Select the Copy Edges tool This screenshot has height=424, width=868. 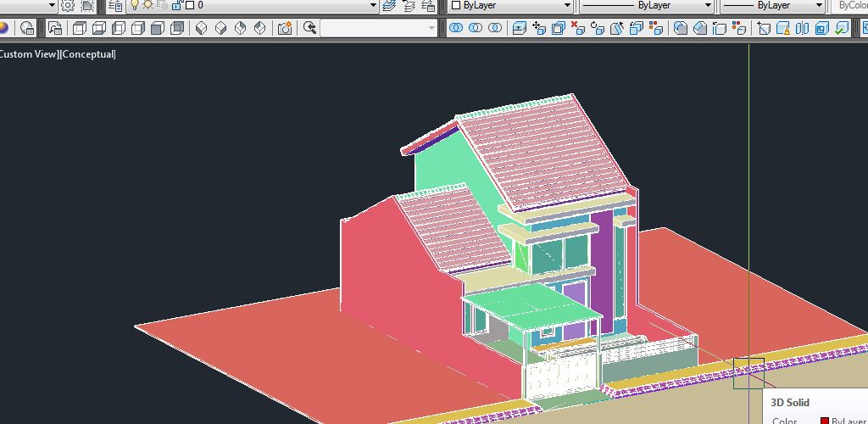point(719,28)
